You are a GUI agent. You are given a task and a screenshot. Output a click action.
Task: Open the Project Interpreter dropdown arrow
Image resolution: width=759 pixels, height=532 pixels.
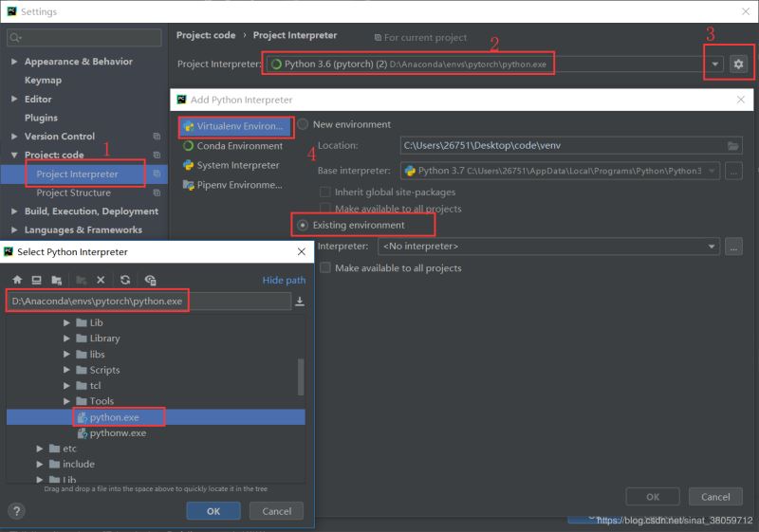[715, 64]
